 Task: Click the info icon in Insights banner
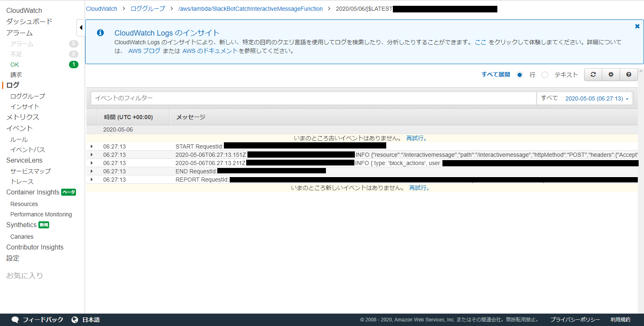click(100, 33)
